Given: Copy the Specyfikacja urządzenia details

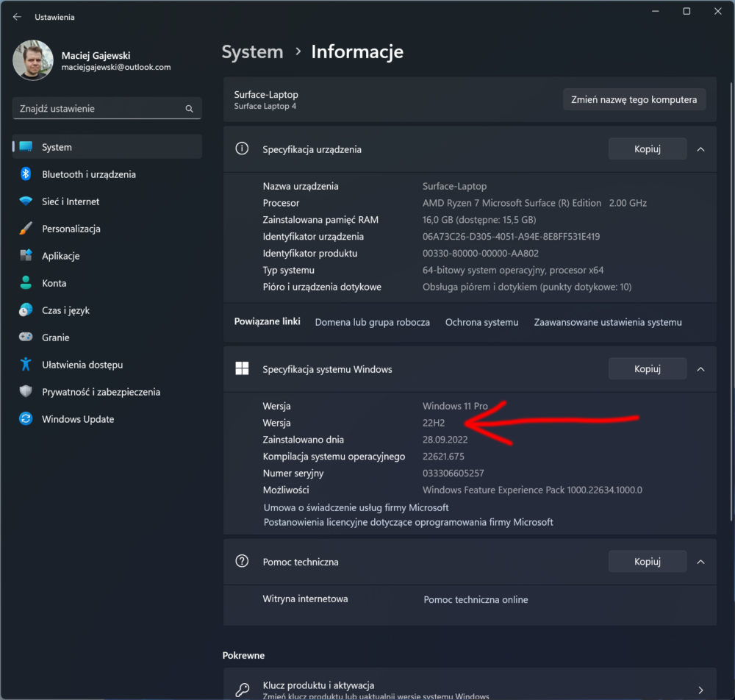Looking at the screenshot, I should tap(648, 149).
